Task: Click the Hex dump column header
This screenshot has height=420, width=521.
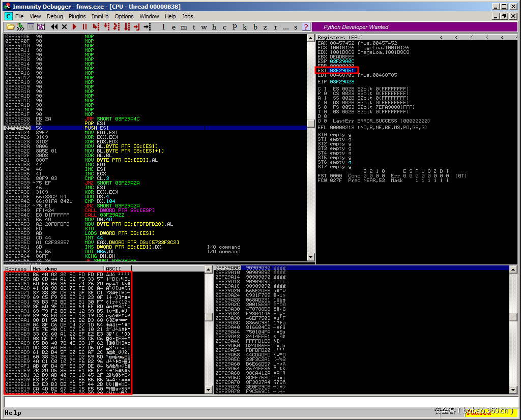Action: (x=67, y=268)
